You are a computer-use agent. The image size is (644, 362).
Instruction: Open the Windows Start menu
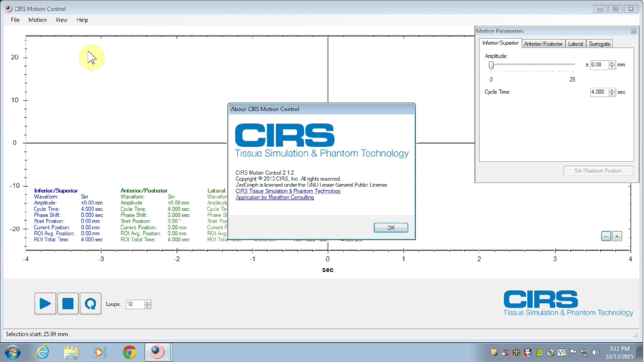(x=13, y=352)
